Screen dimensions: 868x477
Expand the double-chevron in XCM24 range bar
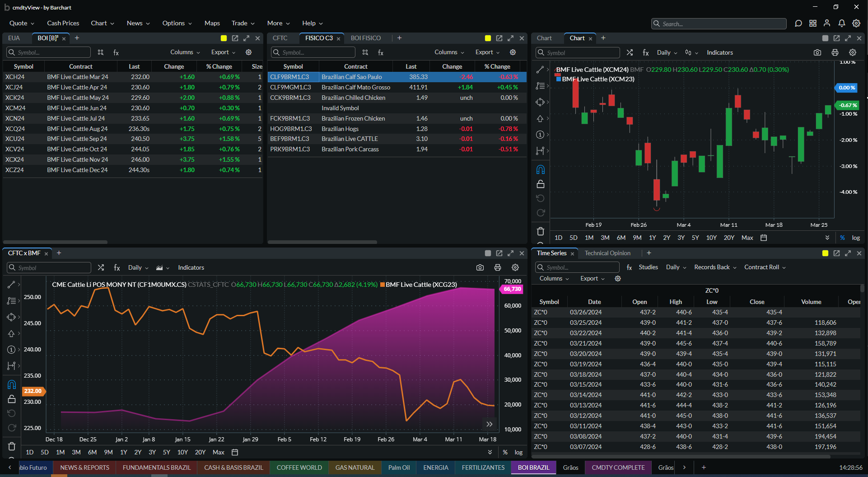tap(827, 238)
